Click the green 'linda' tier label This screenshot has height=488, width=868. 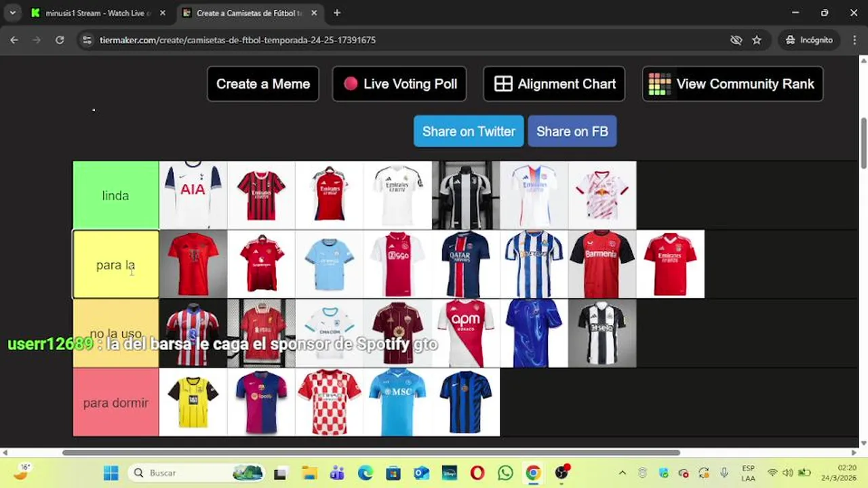click(115, 195)
